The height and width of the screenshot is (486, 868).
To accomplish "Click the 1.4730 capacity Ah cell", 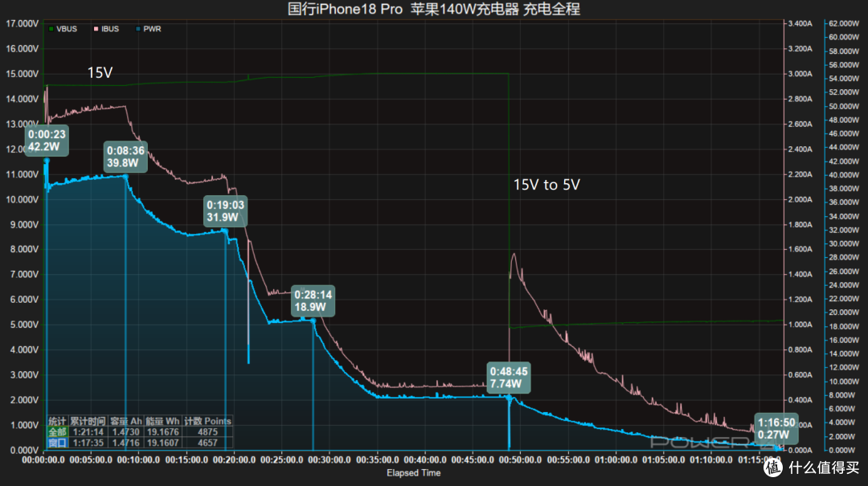I will pyautogui.click(x=125, y=431).
